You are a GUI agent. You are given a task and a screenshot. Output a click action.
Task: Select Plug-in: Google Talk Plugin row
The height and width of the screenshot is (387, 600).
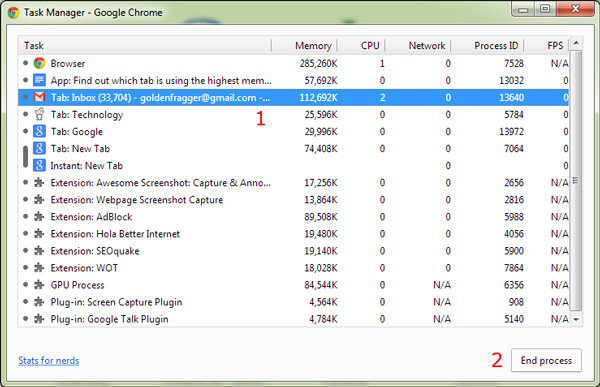(x=293, y=319)
